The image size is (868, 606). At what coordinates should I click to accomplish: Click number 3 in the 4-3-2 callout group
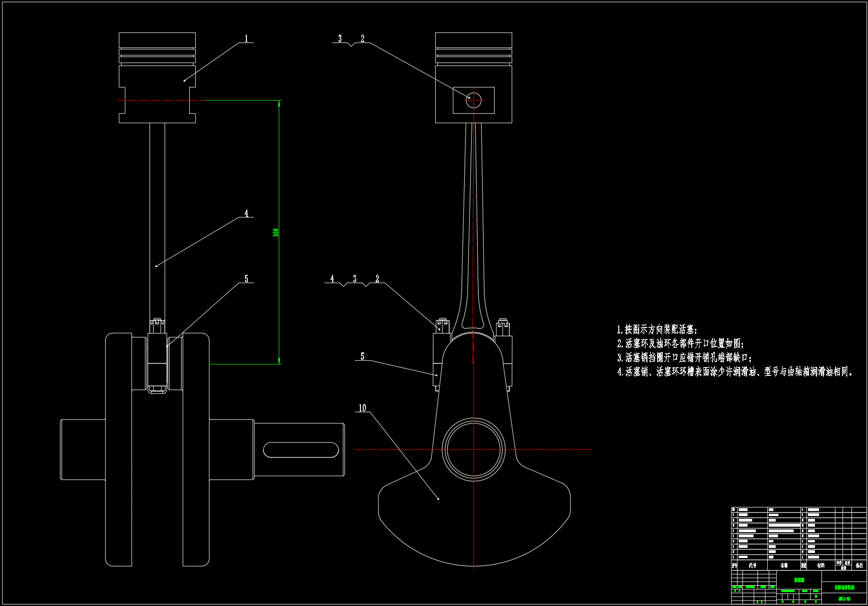(x=355, y=279)
